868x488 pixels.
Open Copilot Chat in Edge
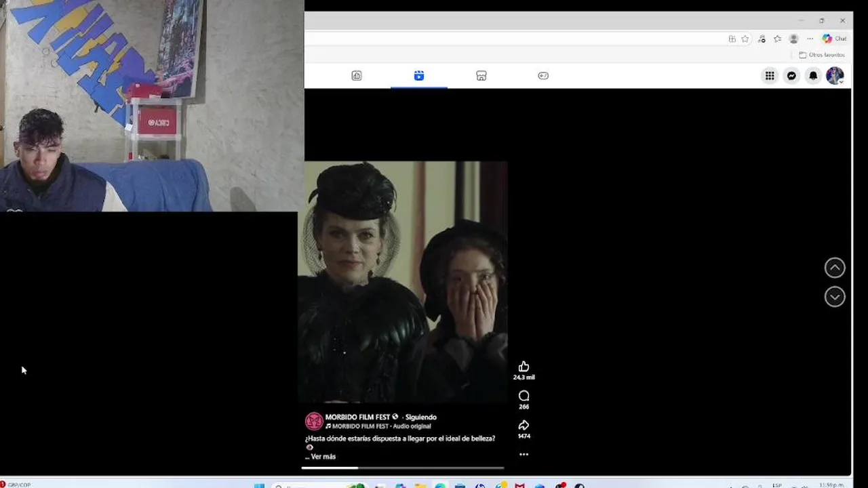(834, 39)
